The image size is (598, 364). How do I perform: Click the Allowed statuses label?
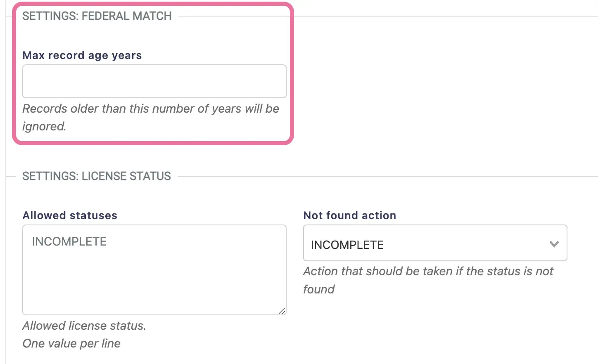pyautogui.click(x=69, y=215)
